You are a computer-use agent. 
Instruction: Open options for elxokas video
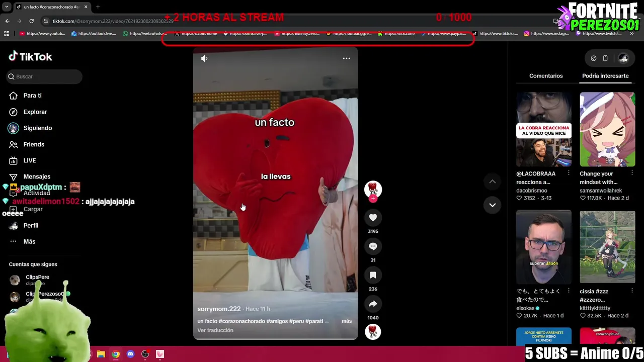tap(569, 291)
